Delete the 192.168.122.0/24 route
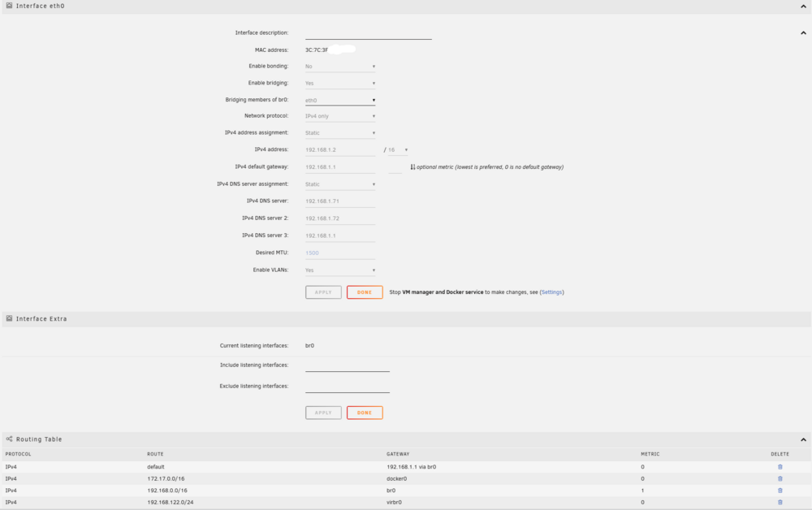812x510 pixels. tap(780, 502)
